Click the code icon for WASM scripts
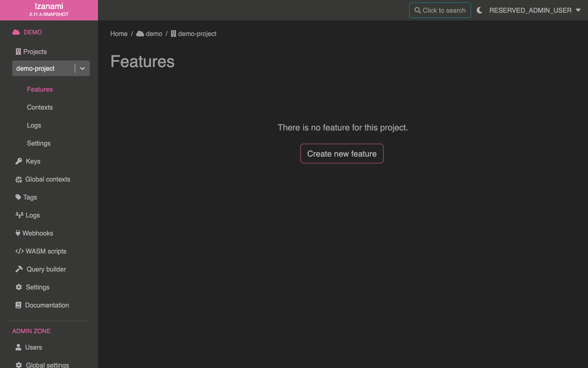The image size is (588, 368). click(19, 251)
